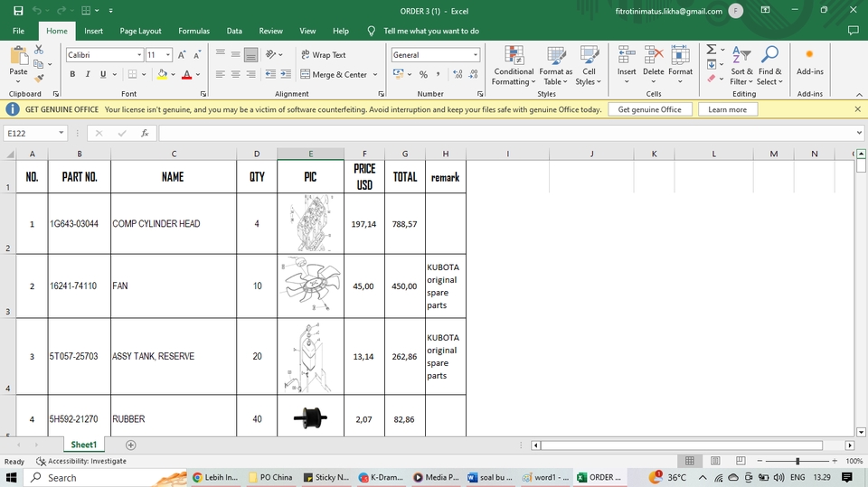Screen dimensions: 868x487
Task: Increase decimal places
Action: (x=458, y=74)
